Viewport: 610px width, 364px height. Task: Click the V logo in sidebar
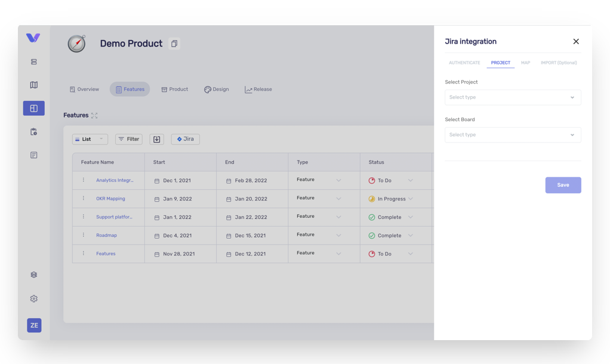[33, 38]
